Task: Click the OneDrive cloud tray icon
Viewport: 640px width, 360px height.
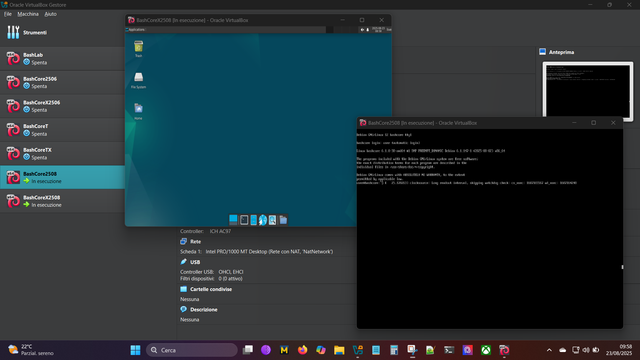Action: click(x=562, y=350)
